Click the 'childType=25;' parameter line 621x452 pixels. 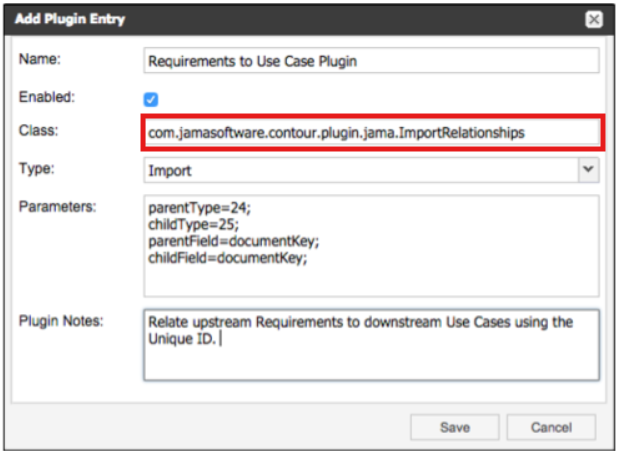pos(194,225)
